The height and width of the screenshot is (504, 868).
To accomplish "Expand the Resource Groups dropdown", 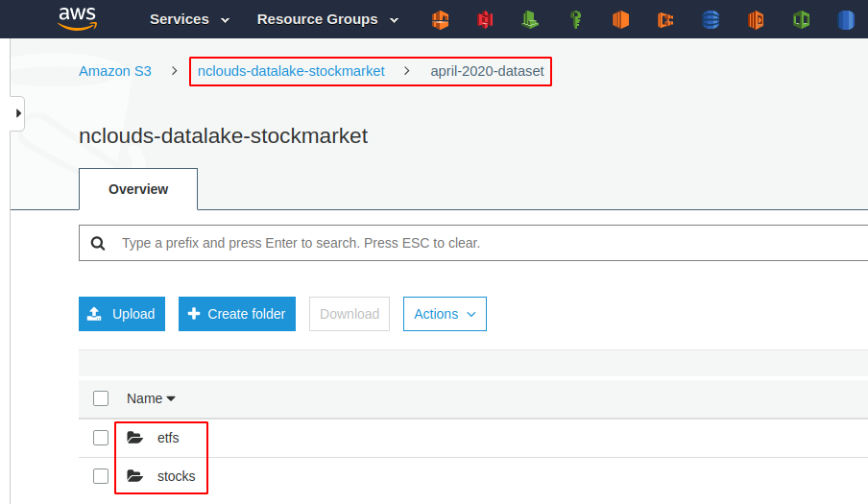I will click(x=326, y=19).
